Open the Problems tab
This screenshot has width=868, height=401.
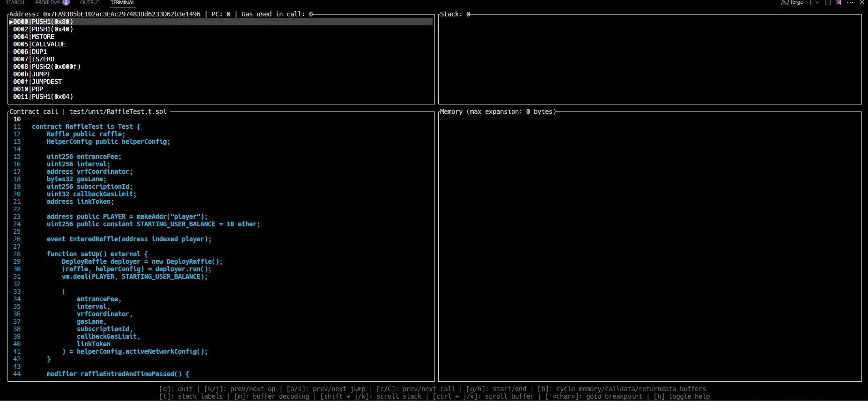tap(48, 2)
